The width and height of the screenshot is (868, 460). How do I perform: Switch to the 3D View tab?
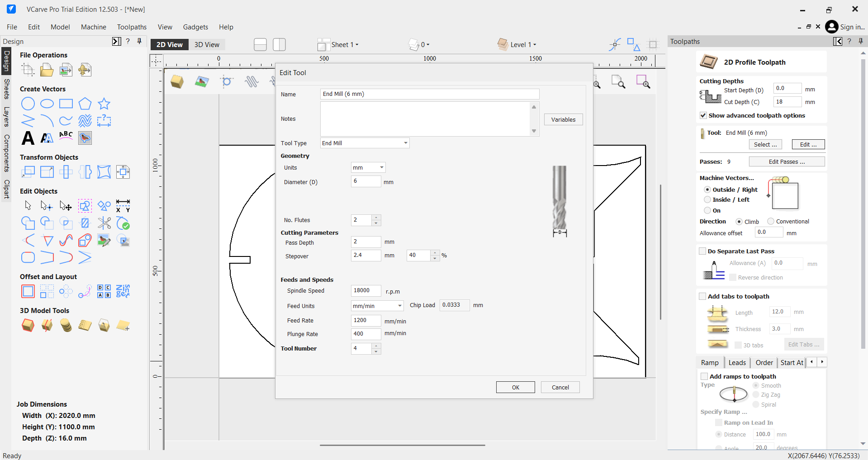point(207,44)
